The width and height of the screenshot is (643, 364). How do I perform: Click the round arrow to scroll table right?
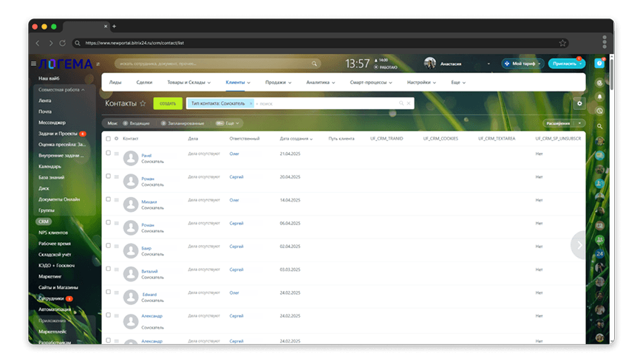tap(579, 245)
